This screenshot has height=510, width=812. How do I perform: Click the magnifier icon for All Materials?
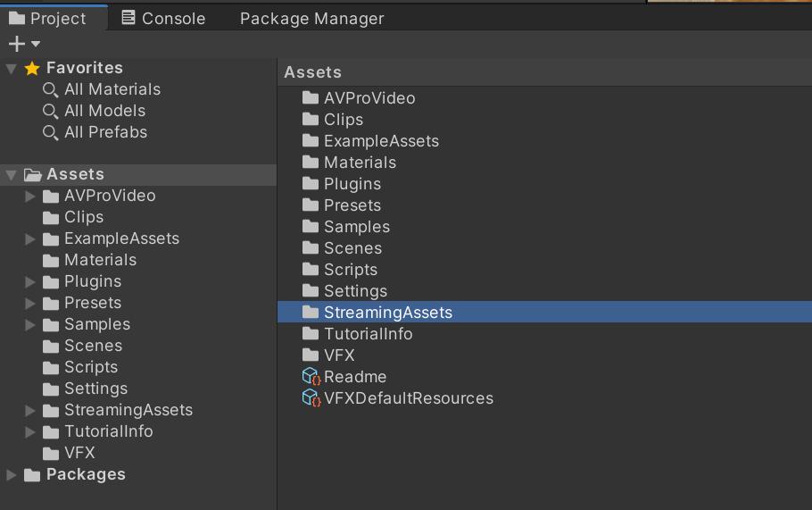coord(51,89)
